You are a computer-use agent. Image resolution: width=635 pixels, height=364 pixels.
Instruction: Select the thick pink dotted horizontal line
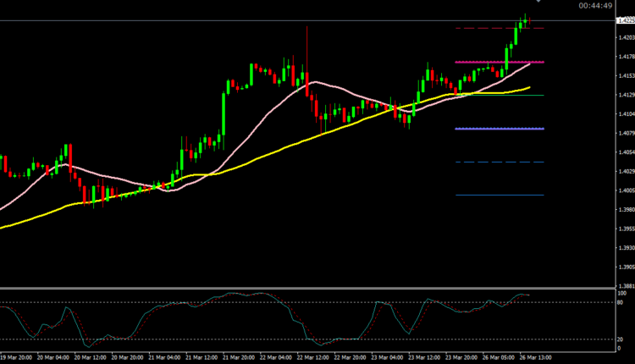(x=487, y=62)
